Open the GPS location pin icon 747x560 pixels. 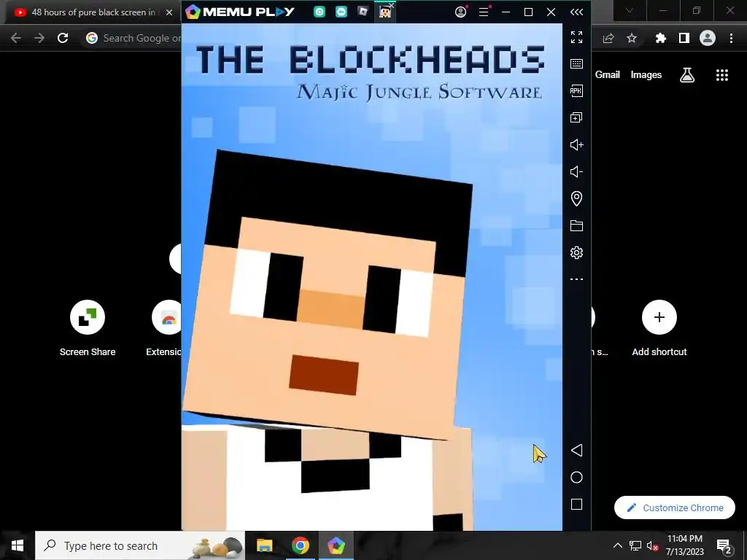[x=576, y=198]
